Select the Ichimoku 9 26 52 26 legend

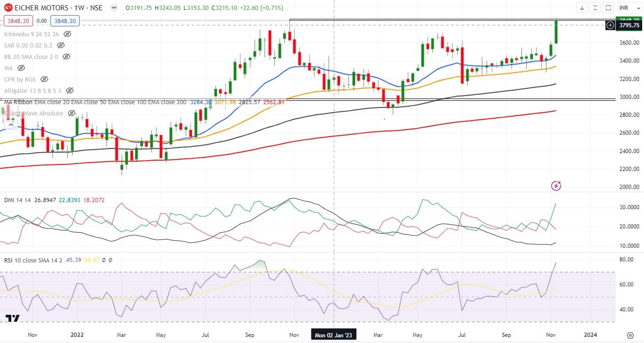pos(32,34)
